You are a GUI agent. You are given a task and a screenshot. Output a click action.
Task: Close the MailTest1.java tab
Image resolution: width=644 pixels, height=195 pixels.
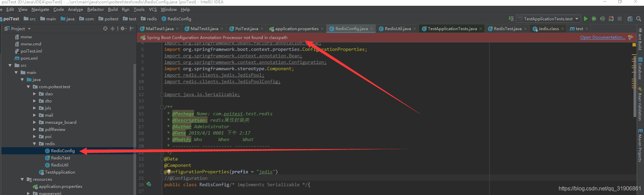[x=177, y=28]
